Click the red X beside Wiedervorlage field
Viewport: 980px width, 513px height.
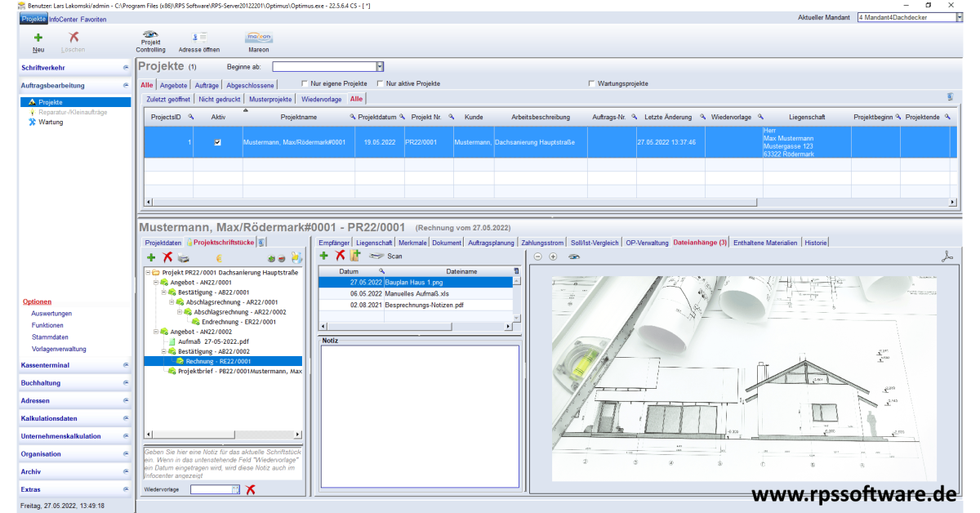[251, 489]
